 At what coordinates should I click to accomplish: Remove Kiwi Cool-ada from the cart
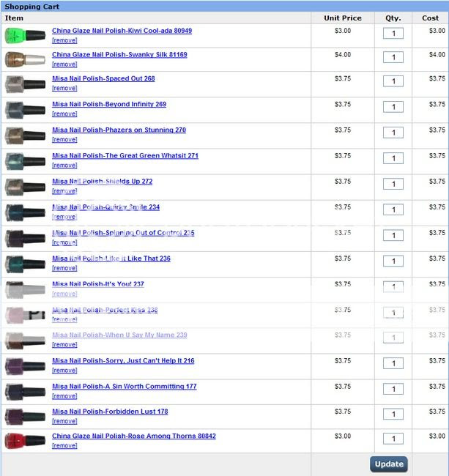[x=64, y=40]
